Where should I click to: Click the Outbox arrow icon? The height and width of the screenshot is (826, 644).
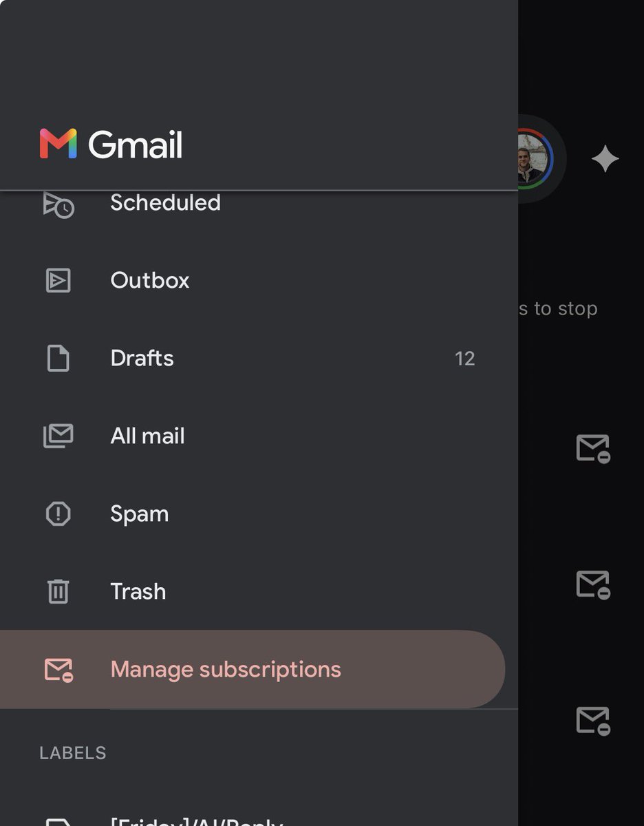[x=58, y=281]
